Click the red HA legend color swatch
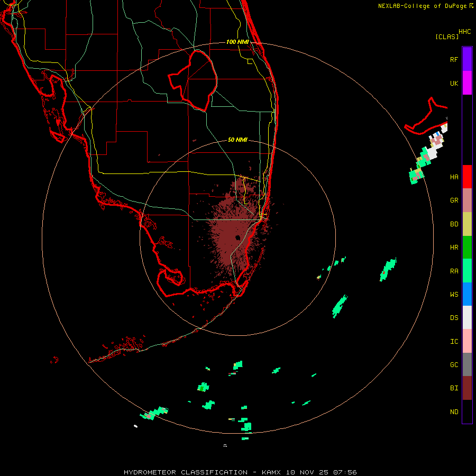 tap(467, 177)
